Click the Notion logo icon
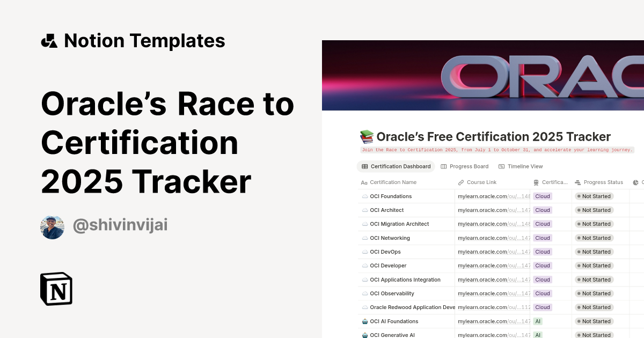This screenshot has width=644, height=338. pyautogui.click(x=56, y=289)
